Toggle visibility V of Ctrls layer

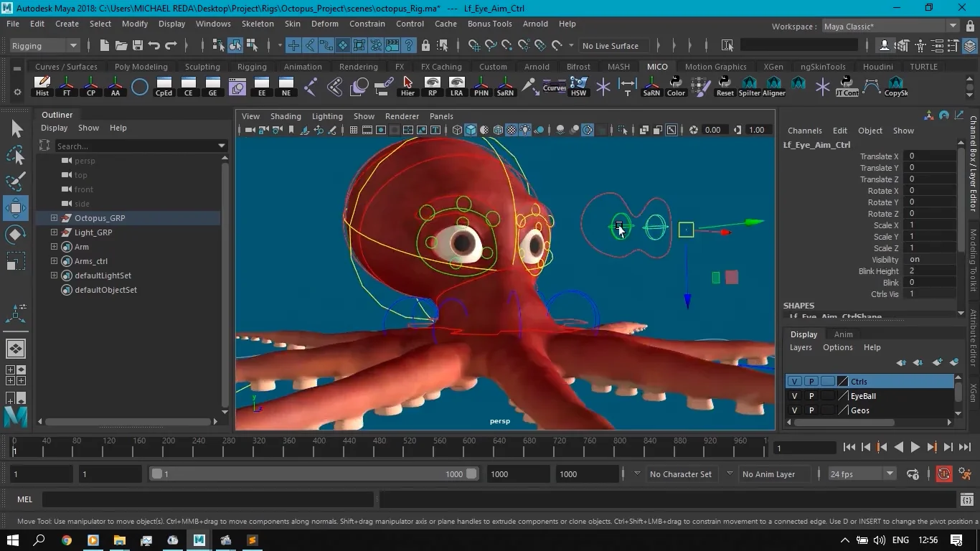[794, 382]
